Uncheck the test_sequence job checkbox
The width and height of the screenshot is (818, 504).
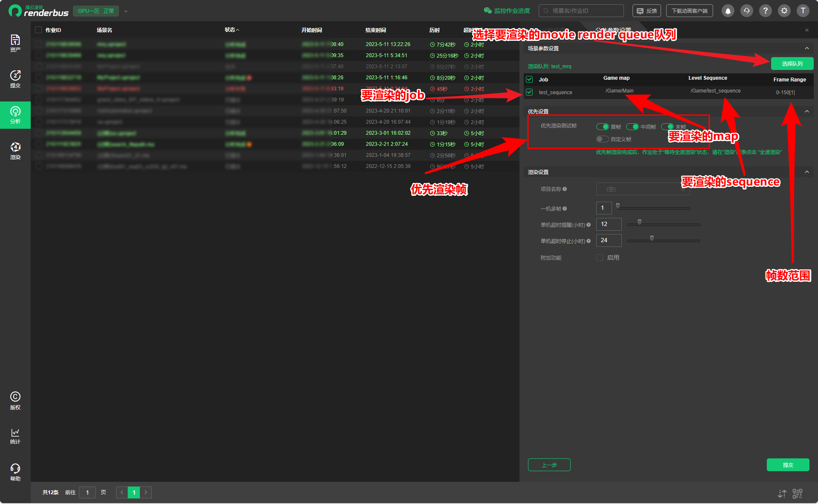[529, 92]
